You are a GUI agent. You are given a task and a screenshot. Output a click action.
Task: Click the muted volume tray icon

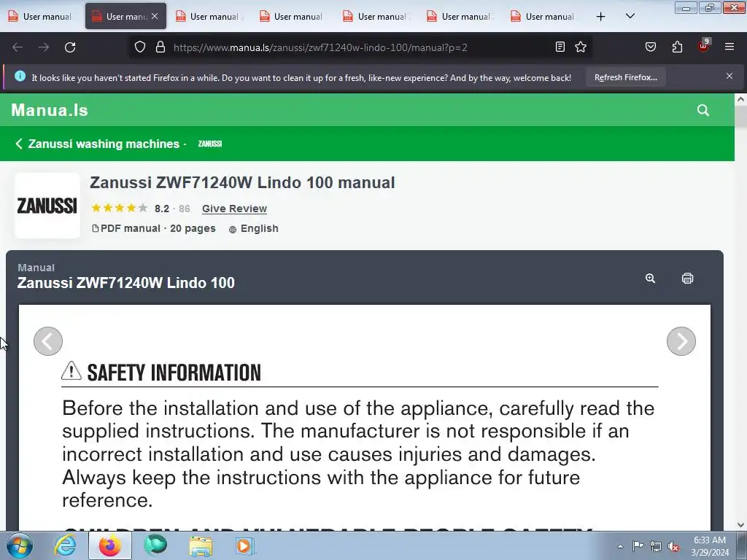pos(673,546)
